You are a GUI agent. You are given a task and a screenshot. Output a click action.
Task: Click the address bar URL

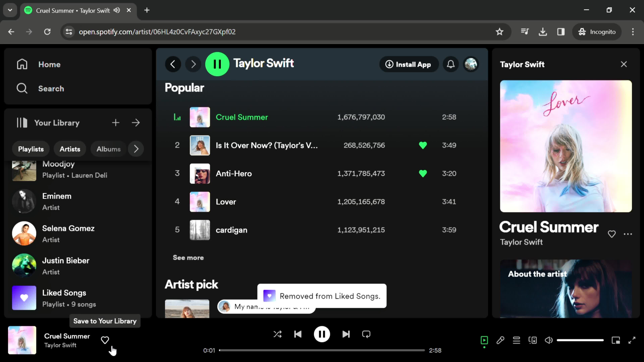[157, 32]
